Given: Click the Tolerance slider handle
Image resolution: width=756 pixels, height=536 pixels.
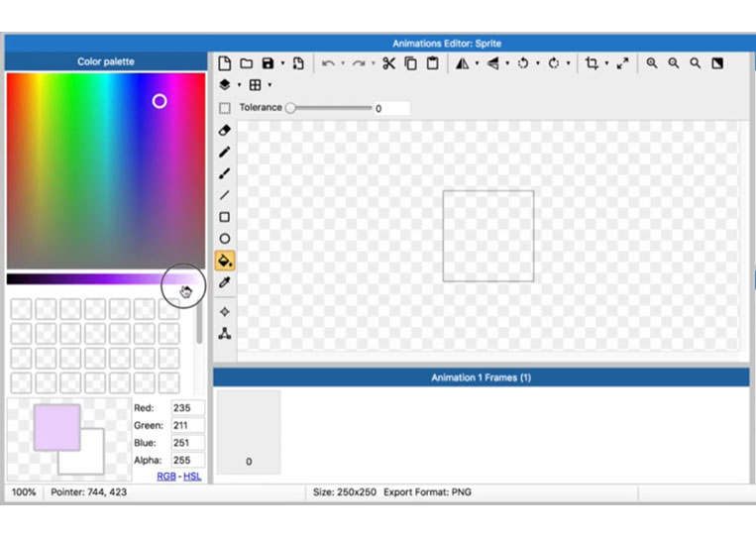Looking at the screenshot, I should click(290, 108).
